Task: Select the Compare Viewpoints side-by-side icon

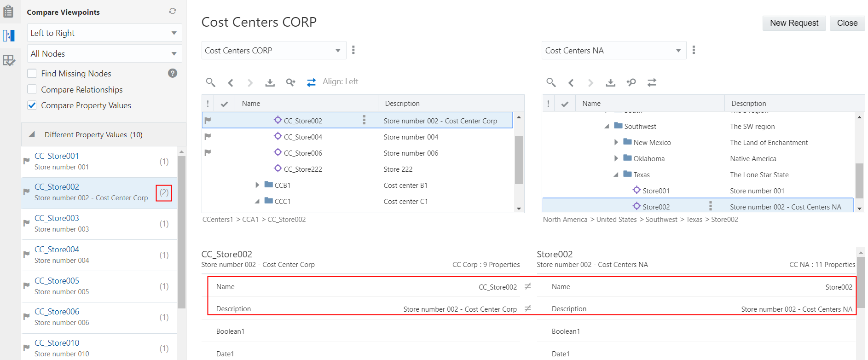Action: tap(9, 35)
